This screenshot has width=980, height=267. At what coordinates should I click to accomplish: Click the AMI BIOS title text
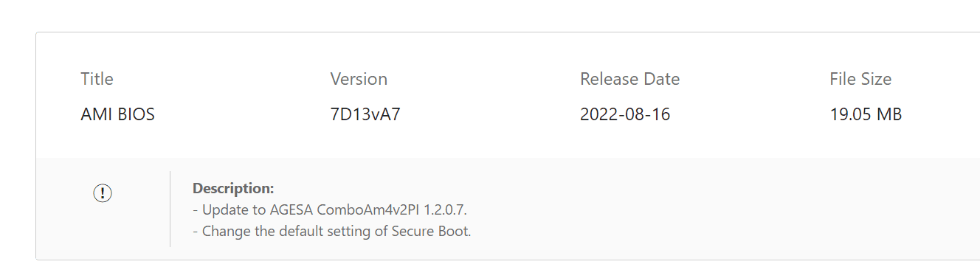[117, 114]
